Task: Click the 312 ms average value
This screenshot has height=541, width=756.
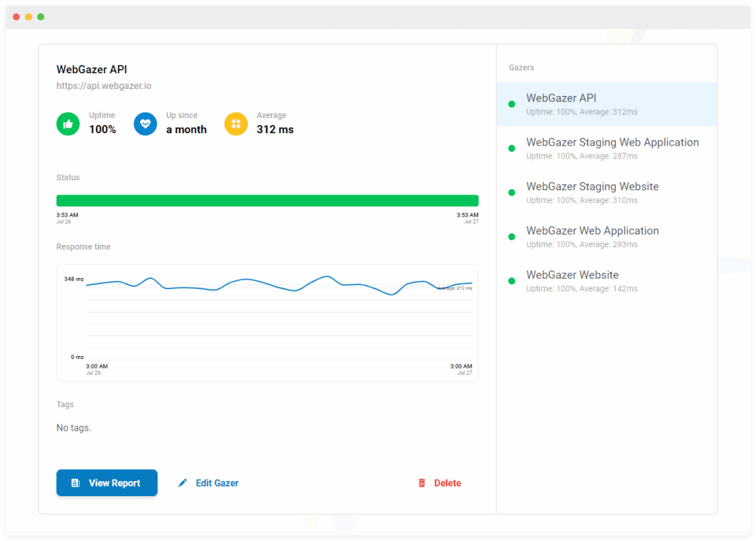Action: [x=275, y=129]
